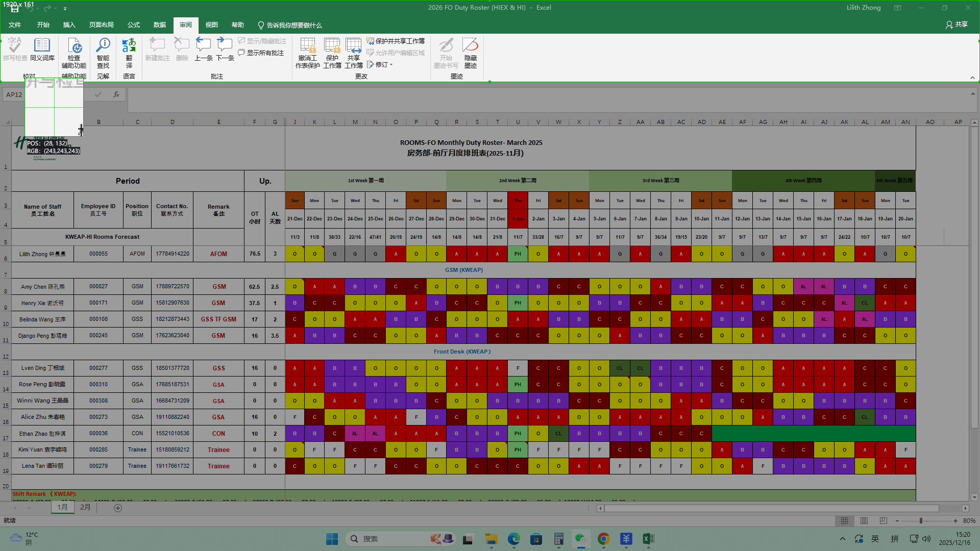The width and height of the screenshot is (980, 551).
Task: Go to next comment (下一条)
Action: pos(225,49)
